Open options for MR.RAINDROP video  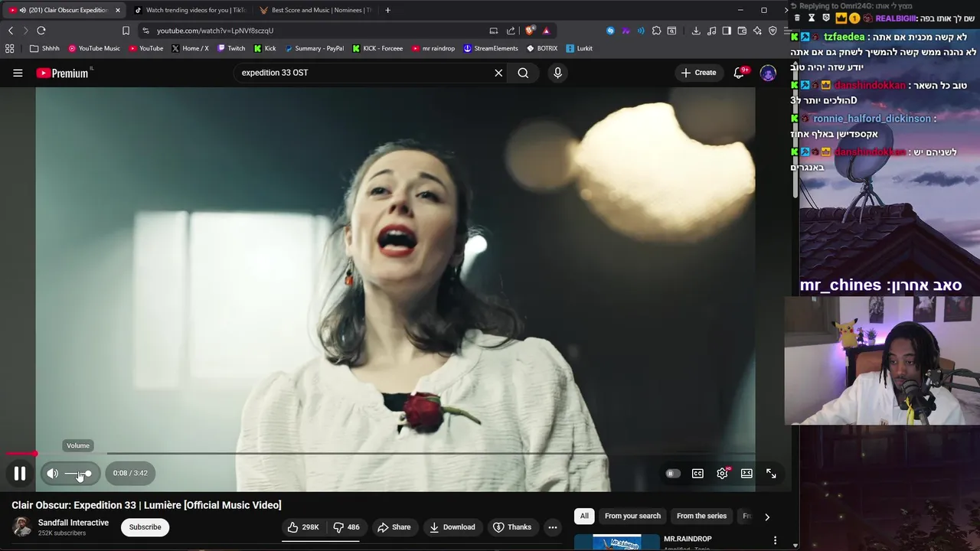[775, 540]
